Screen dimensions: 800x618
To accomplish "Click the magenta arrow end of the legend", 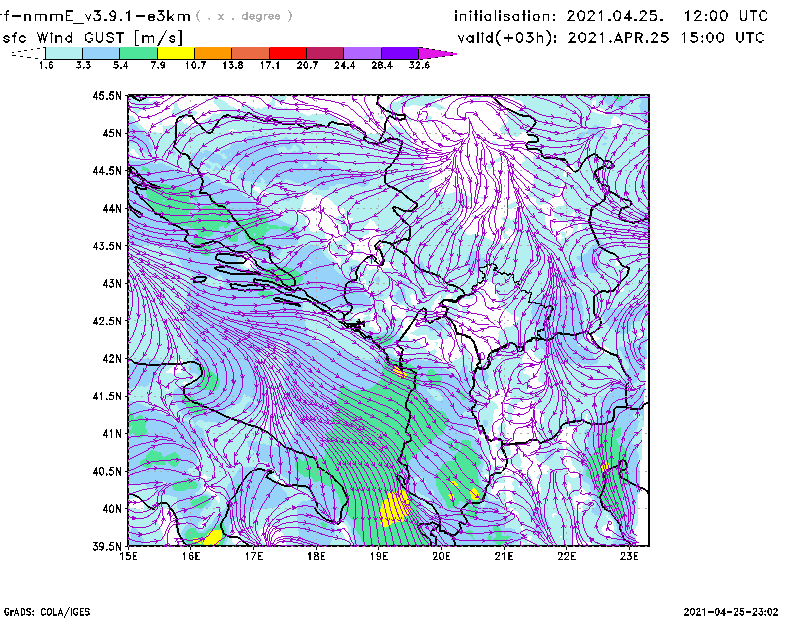I will 436,53.
